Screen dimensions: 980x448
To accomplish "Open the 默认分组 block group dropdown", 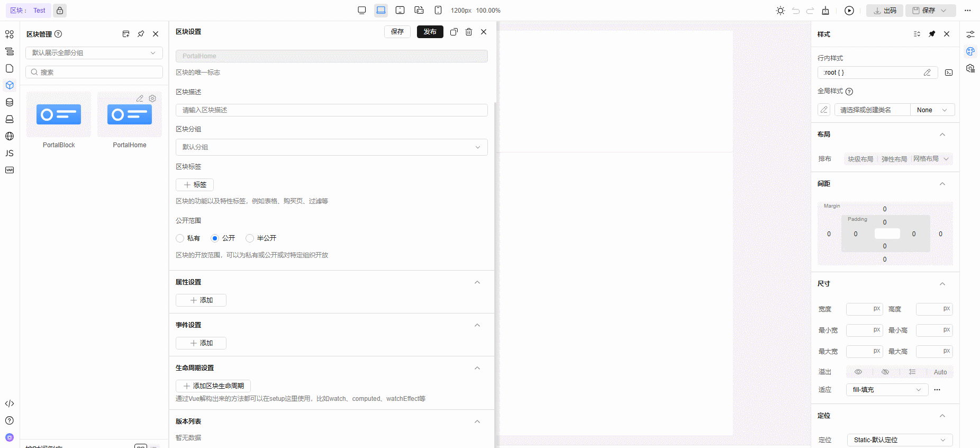I will [x=331, y=147].
